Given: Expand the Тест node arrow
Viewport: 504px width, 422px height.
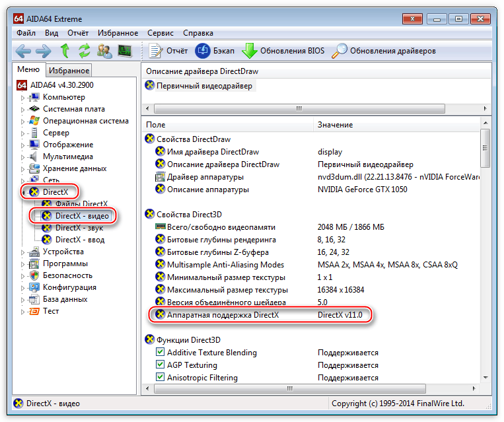Looking at the screenshot, I should [x=22, y=312].
